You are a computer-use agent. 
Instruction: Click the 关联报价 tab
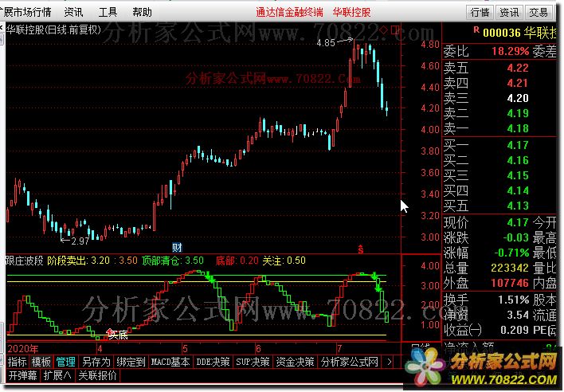point(97,375)
